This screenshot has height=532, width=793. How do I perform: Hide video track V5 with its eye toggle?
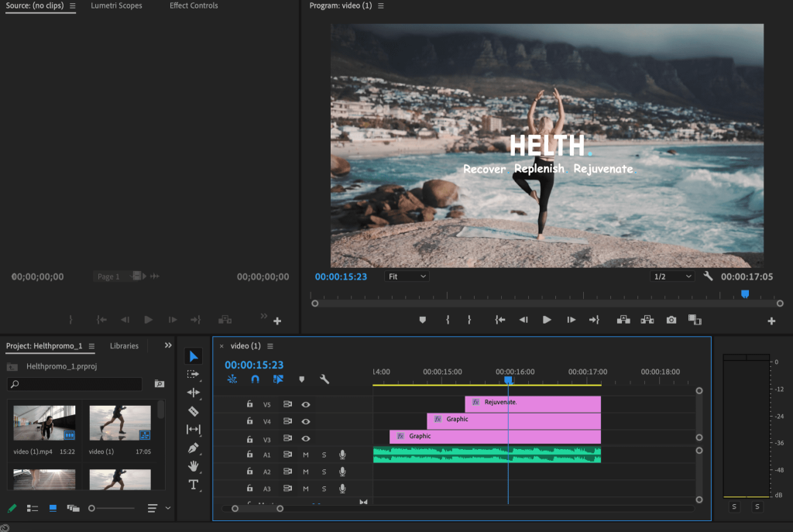pos(306,405)
